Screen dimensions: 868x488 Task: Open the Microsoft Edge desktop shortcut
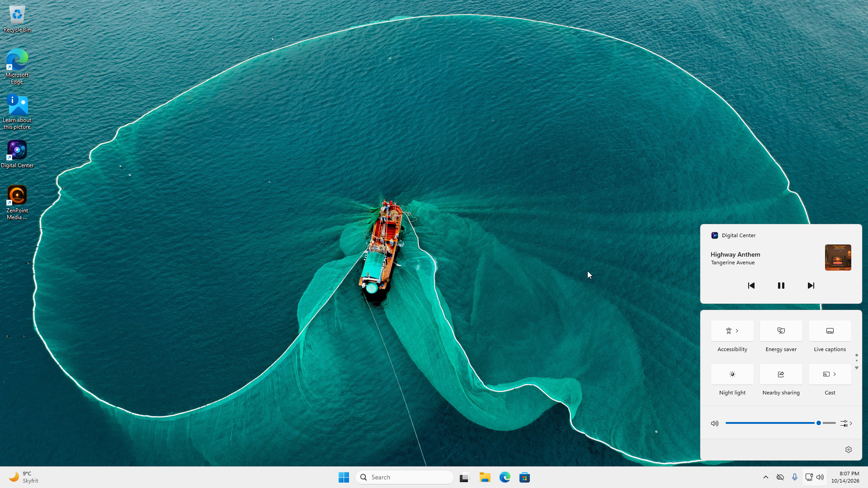coord(17,66)
